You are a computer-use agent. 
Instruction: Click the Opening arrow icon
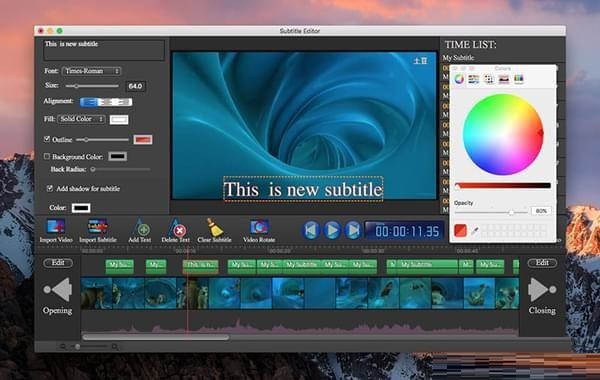[x=58, y=289]
